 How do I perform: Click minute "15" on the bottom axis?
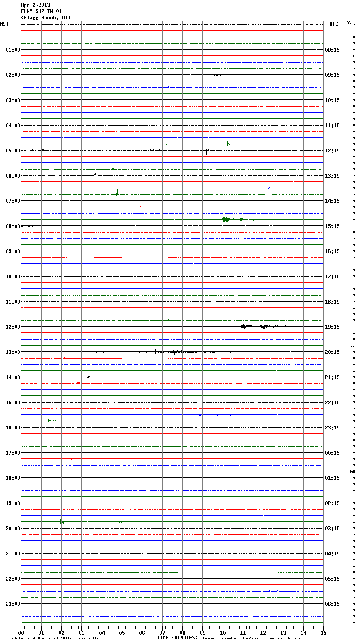coord(323,633)
